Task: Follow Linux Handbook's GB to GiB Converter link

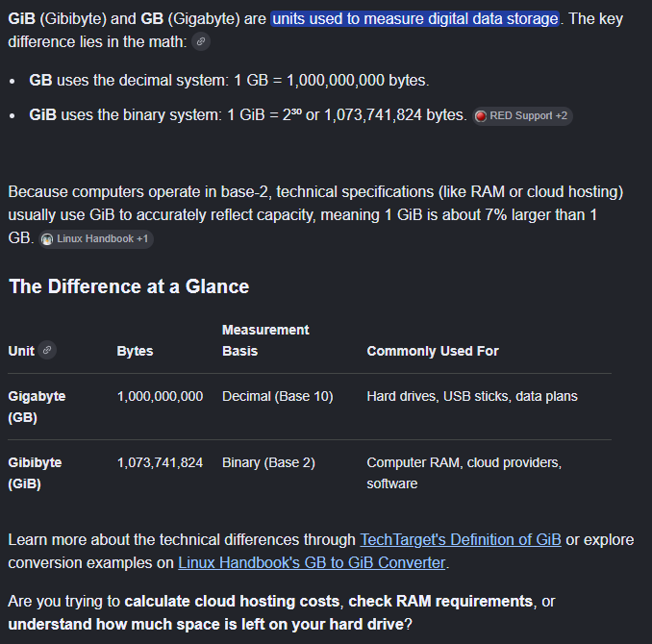Action: (x=312, y=562)
